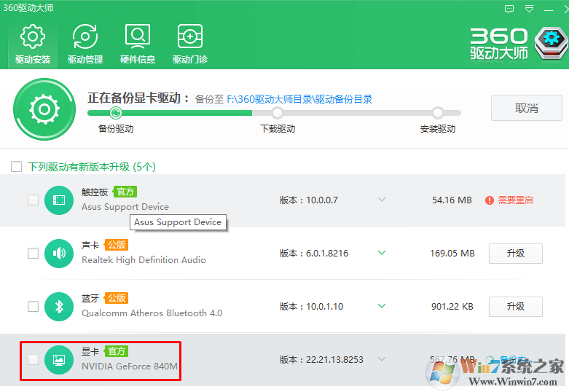The image size is (569, 392).
Task: Switch to the 驱动管理 tab
Action: pyautogui.click(x=85, y=44)
